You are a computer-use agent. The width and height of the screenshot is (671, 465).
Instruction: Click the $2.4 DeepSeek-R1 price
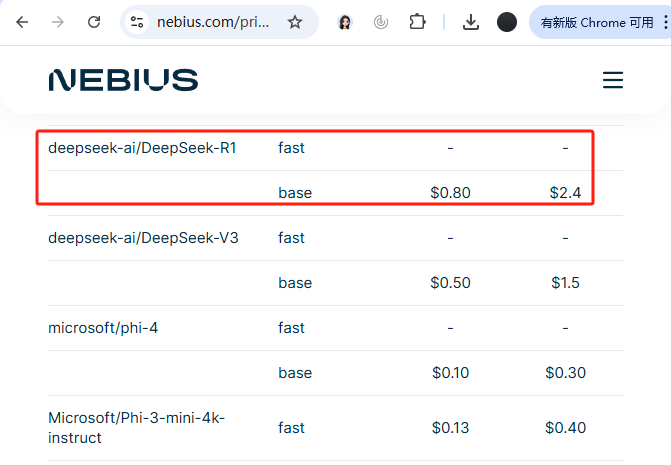565,193
